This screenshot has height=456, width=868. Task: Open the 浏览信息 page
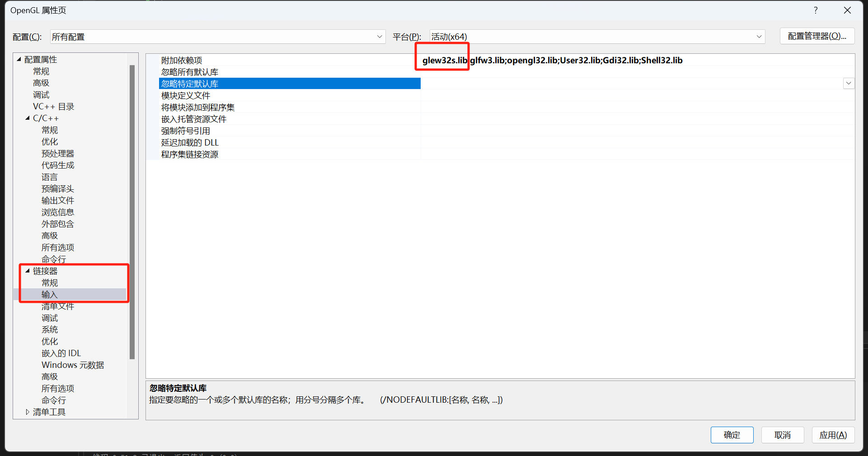click(58, 212)
